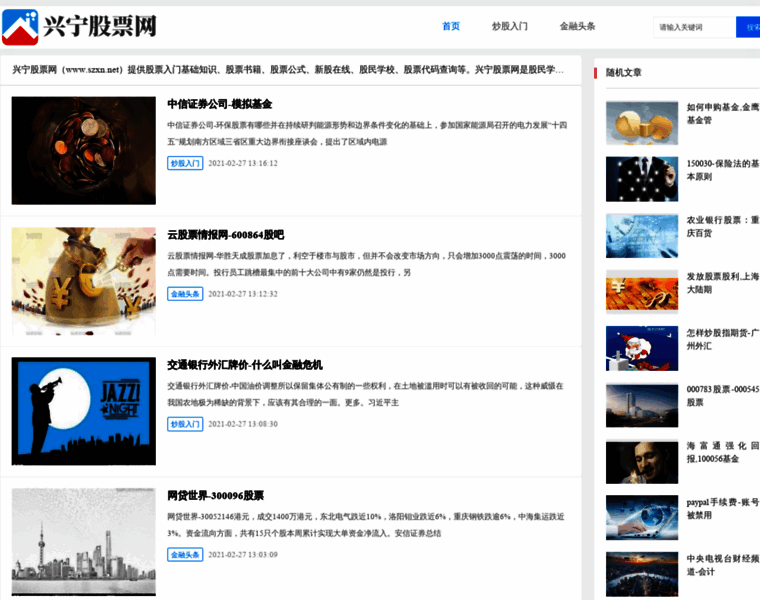Open sidebar article 怎样炒股指期货-广州外汇

(x=723, y=339)
